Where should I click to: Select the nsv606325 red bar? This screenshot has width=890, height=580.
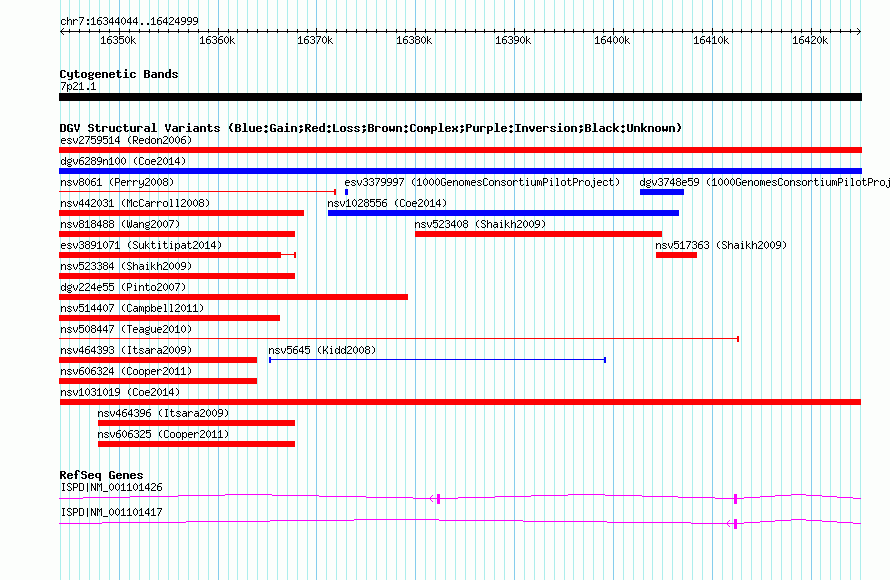(x=196, y=444)
